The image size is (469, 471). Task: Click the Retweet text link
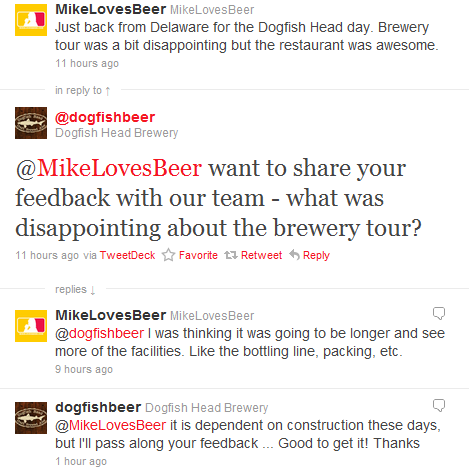(261, 255)
